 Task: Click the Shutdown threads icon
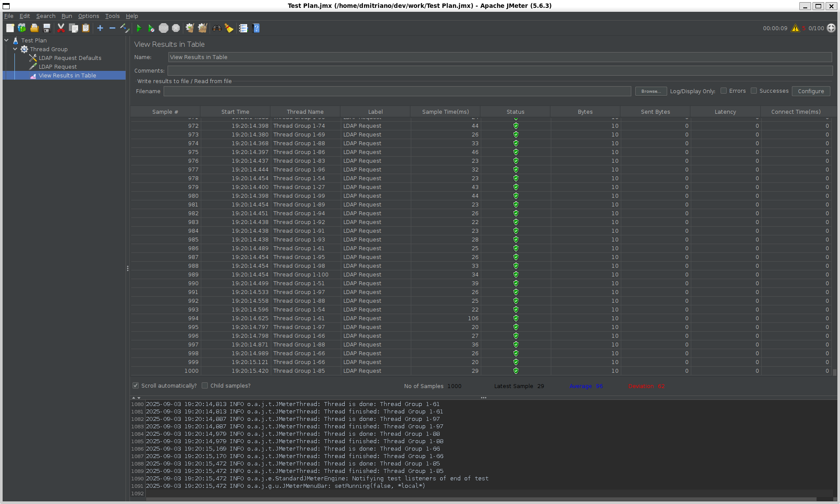[x=176, y=28]
